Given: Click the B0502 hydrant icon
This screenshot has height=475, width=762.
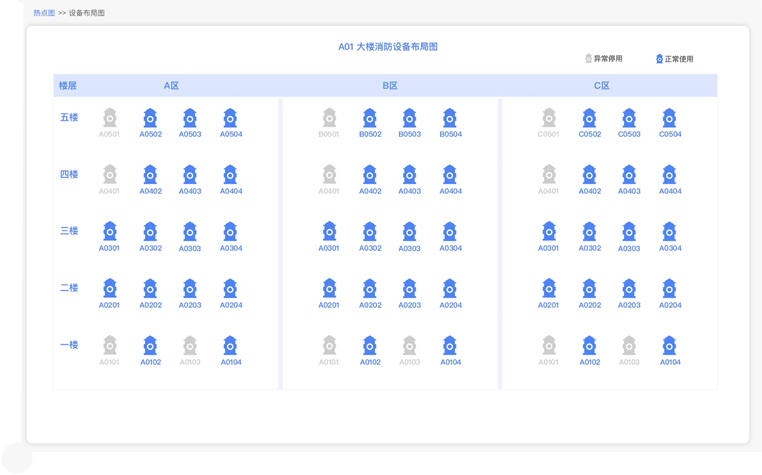Looking at the screenshot, I should point(370,118).
